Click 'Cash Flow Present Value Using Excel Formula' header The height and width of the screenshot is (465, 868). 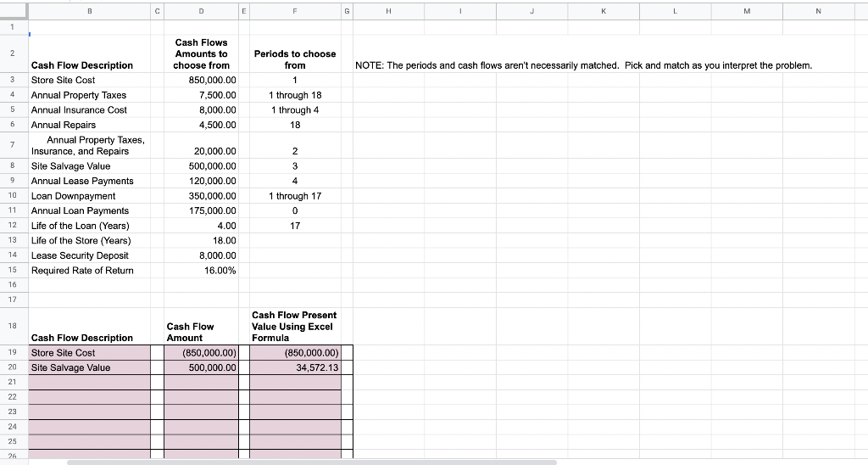pos(295,327)
